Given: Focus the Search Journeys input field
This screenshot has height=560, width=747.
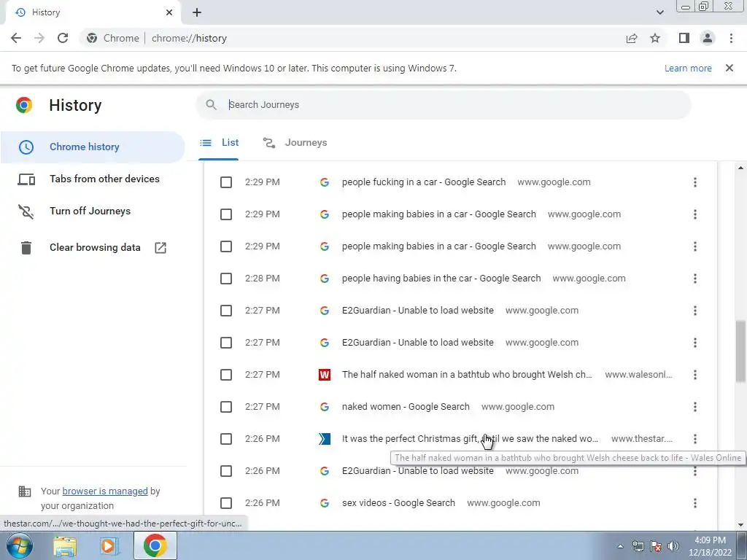Looking at the screenshot, I should coord(443,105).
